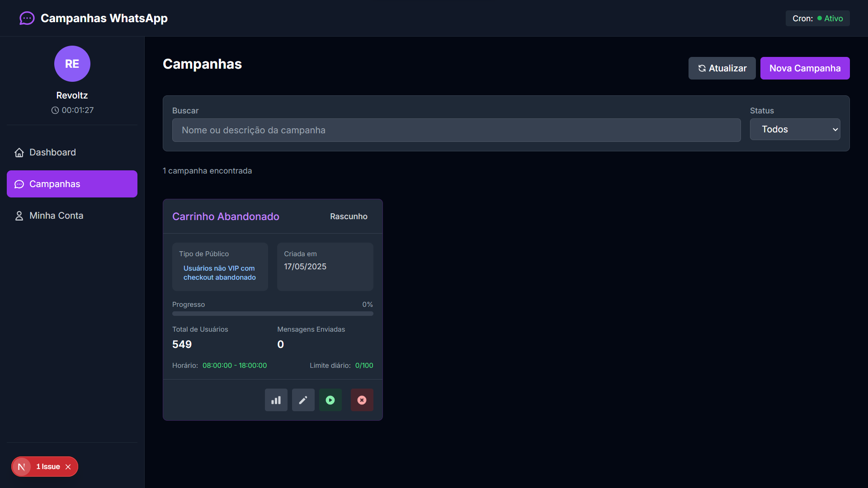868x488 pixels.
Task: Go to Dashboard menu item
Action: pyautogui.click(x=72, y=152)
